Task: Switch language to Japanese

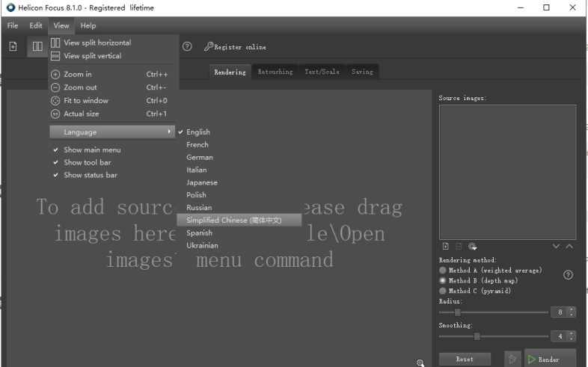Action: pos(239,182)
